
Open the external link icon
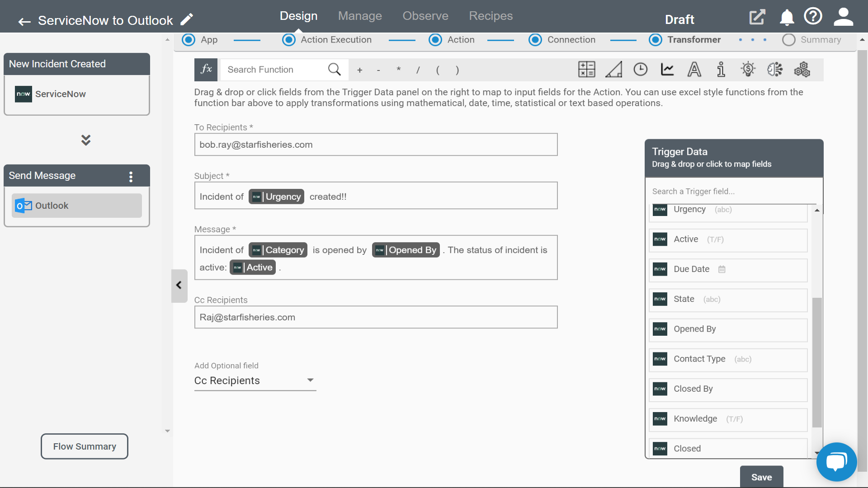tap(757, 17)
